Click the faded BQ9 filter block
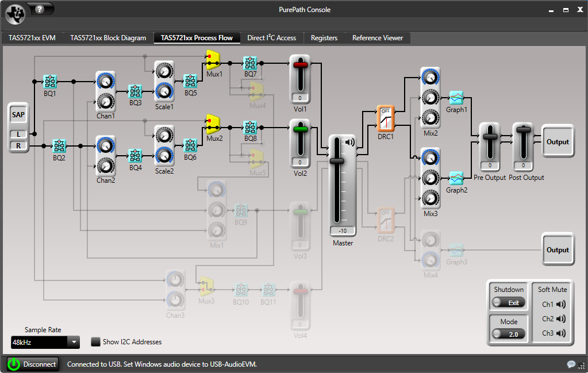Viewport: 588px width, 373px height. pos(241,210)
